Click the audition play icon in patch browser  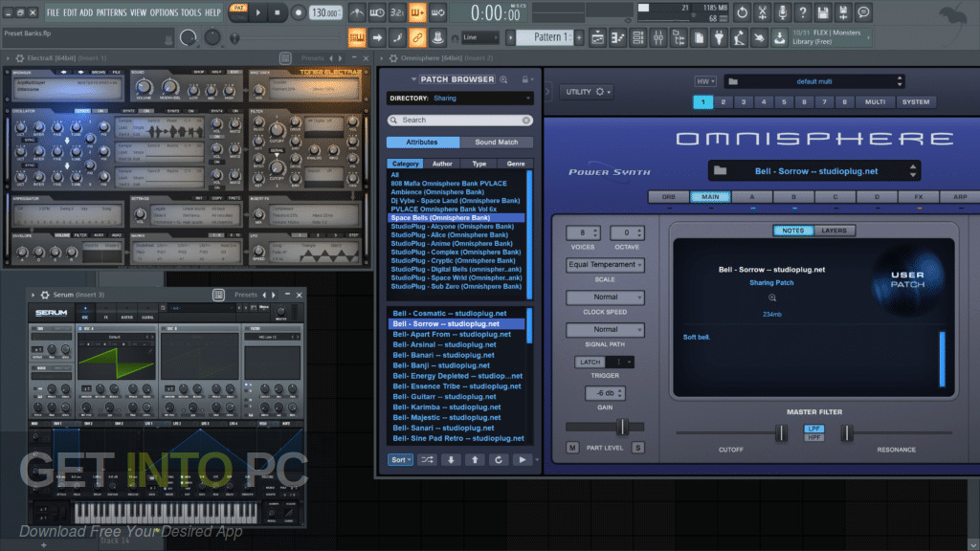(x=522, y=460)
